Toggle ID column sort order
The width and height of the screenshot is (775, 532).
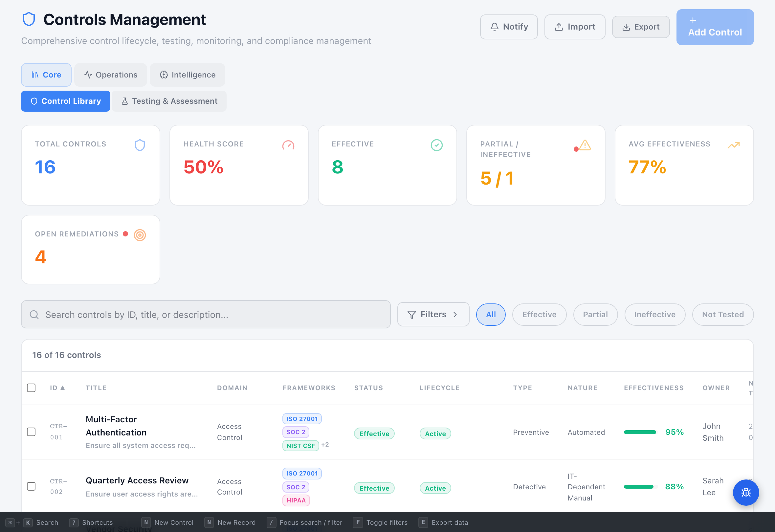(57, 388)
